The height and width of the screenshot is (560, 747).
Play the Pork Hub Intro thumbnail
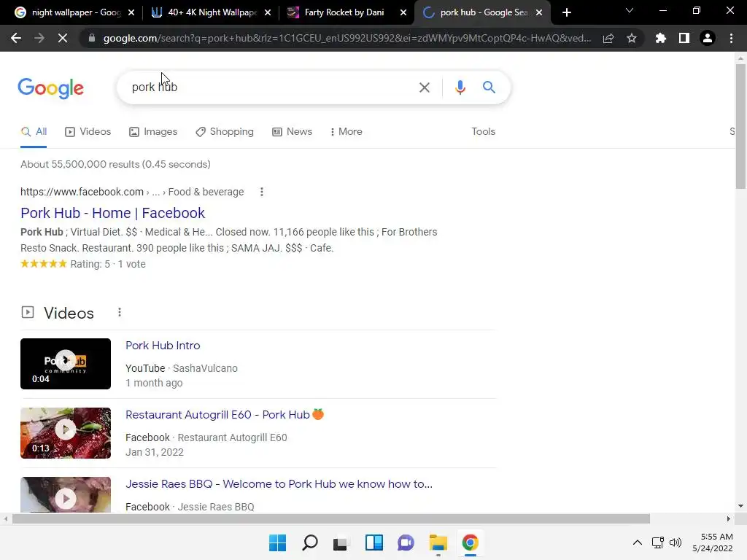pos(66,364)
